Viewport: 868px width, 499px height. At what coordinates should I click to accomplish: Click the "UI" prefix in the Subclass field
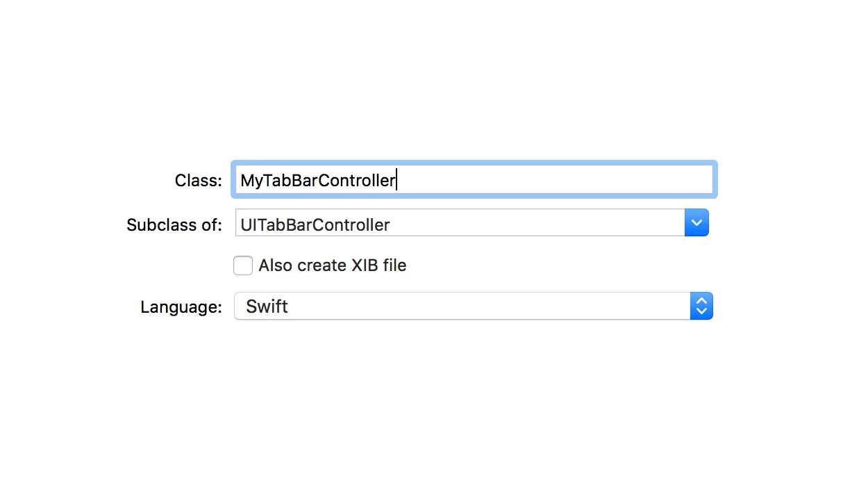pos(246,225)
